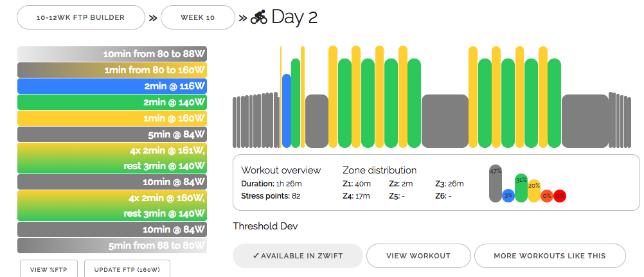Select the 10min from 80 to 88W warmup step
644x277 pixels.
112,54
